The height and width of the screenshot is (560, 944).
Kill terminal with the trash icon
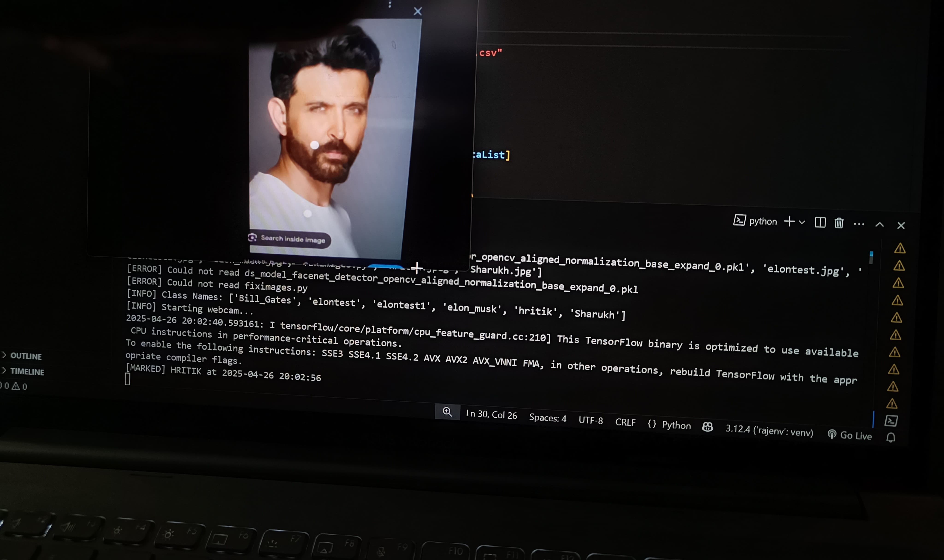point(839,223)
